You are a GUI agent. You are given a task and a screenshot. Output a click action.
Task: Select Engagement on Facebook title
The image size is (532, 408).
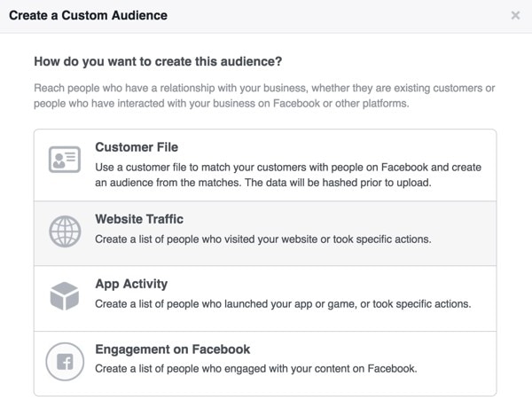[x=172, y=349]
